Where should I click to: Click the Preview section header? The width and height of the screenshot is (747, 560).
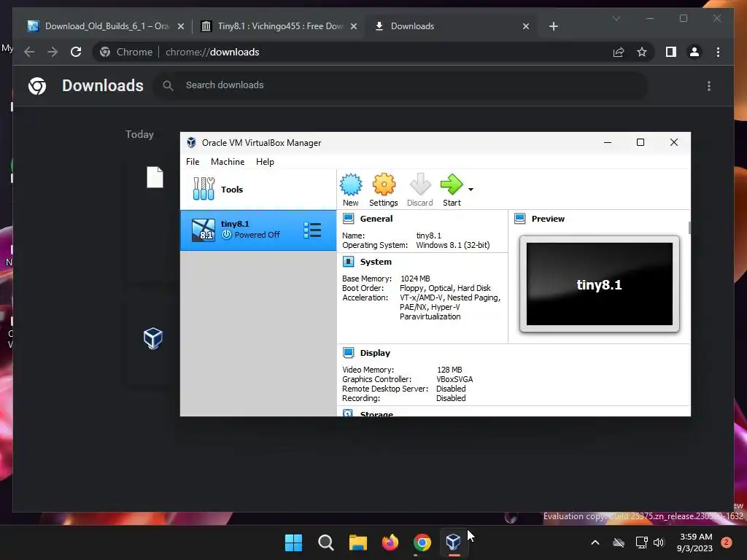point(548,219)
